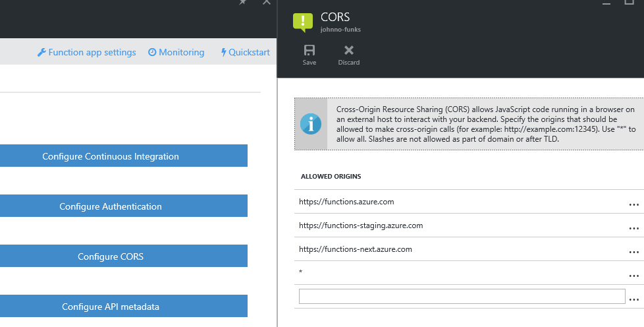Click Configure API metadata button
644x327 pixels.
tap(111, 307)
